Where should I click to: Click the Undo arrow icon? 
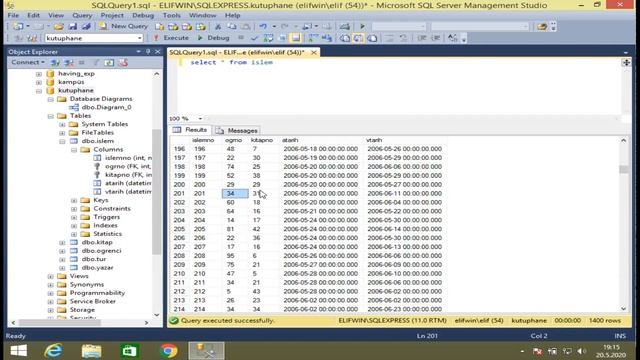(263, 27)
